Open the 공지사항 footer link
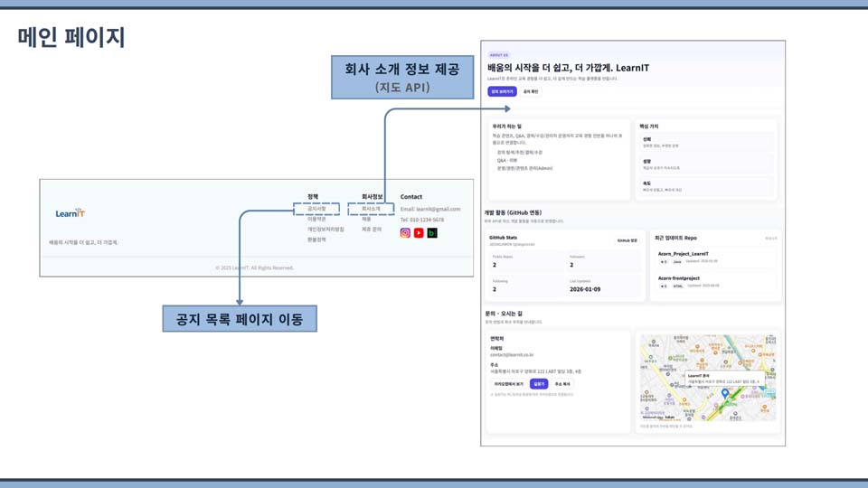Viewport: 868px width, 488px height. point(316,209)
